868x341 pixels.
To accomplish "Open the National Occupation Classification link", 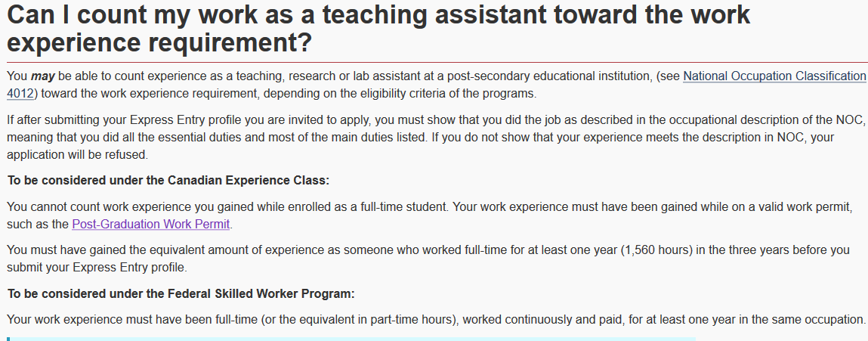I will pyautogui.click(x=774, y=76).
